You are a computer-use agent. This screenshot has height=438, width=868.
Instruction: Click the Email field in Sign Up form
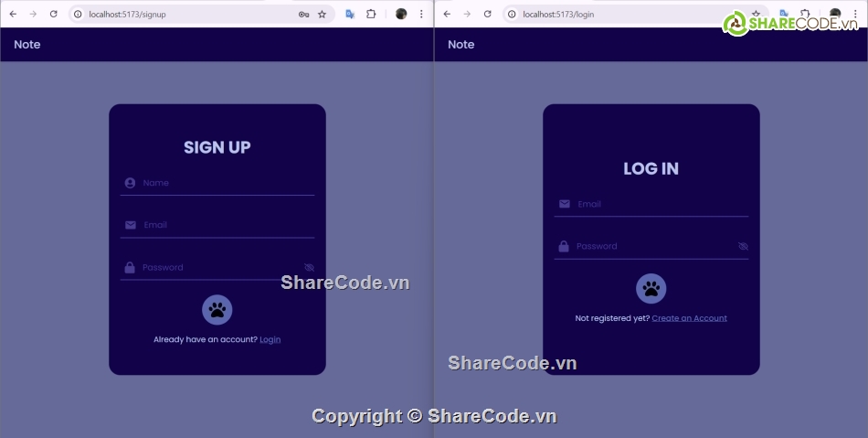(224, 225)
